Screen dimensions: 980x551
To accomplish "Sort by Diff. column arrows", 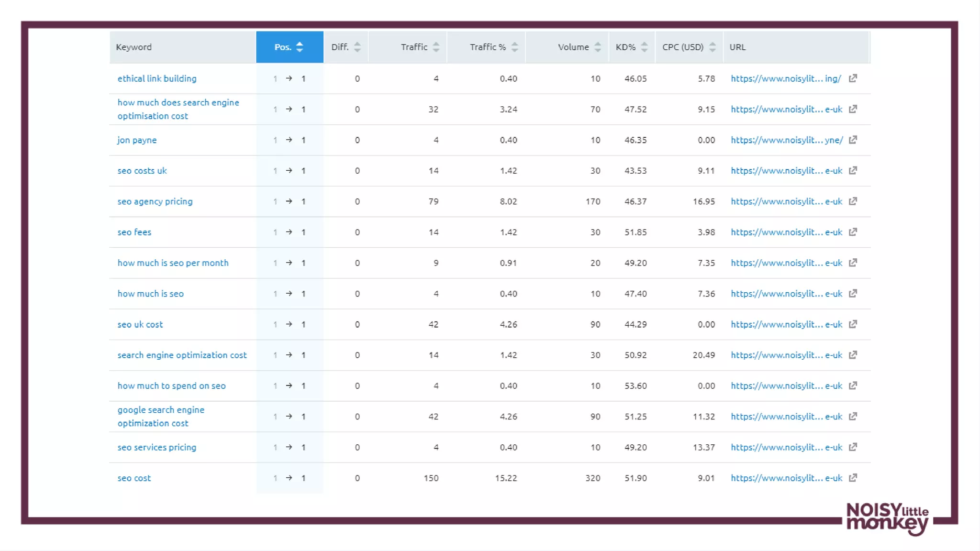I will tap(357, 47).
